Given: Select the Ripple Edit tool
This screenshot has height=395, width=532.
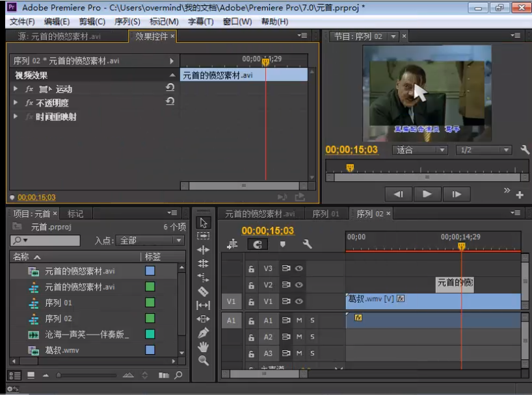Looking at the screenshot, I should tap(203, 250).
